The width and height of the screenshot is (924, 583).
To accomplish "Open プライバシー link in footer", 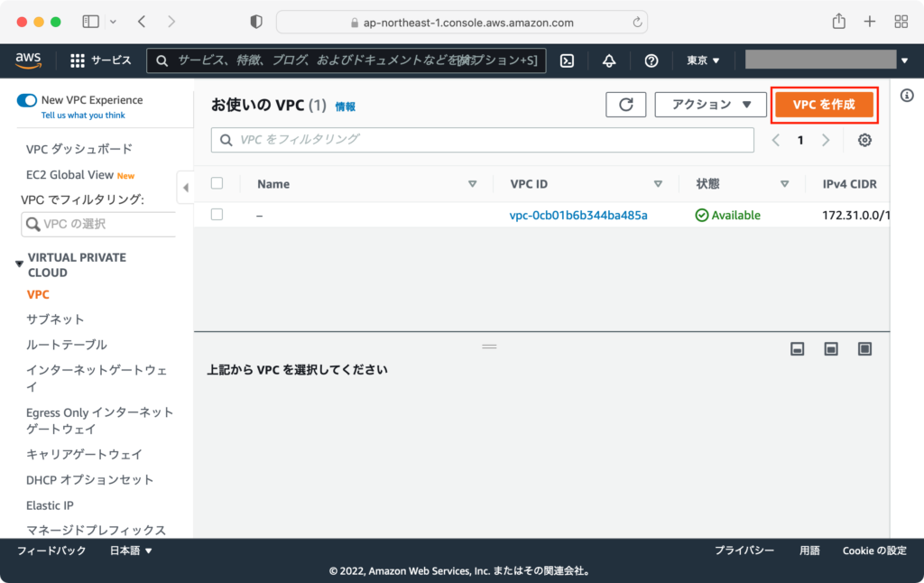I will tap(744, 551).
